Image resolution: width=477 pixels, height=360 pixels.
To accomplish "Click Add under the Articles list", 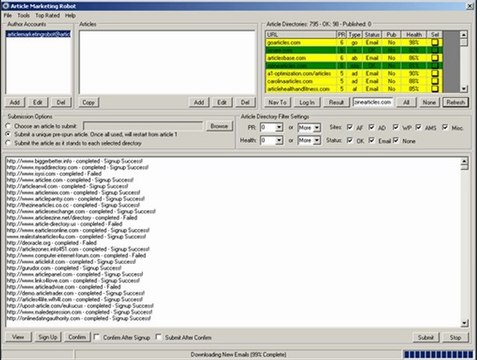I will point(199,102).
